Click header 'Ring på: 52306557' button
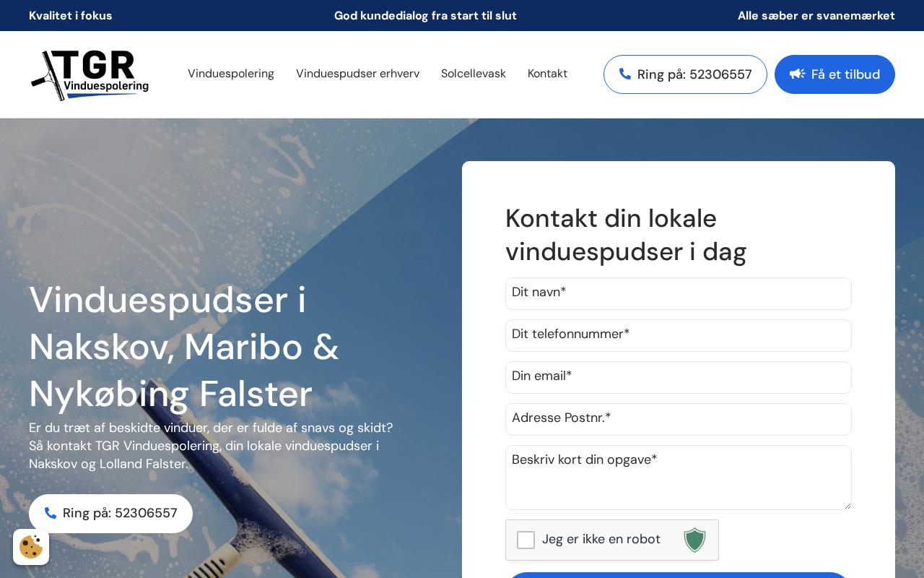Viewport: 924px width, 578px height. pyautogui.click(x=685, y=74)
